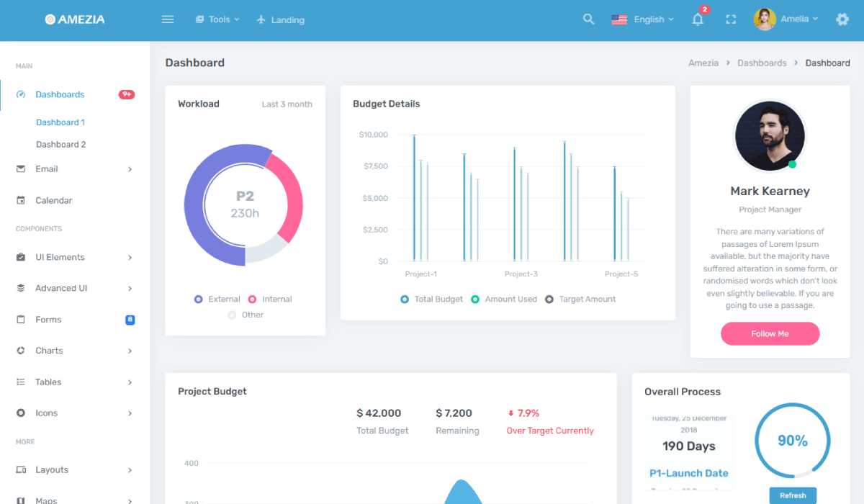Click the Charts icon in sidebar

21,351
